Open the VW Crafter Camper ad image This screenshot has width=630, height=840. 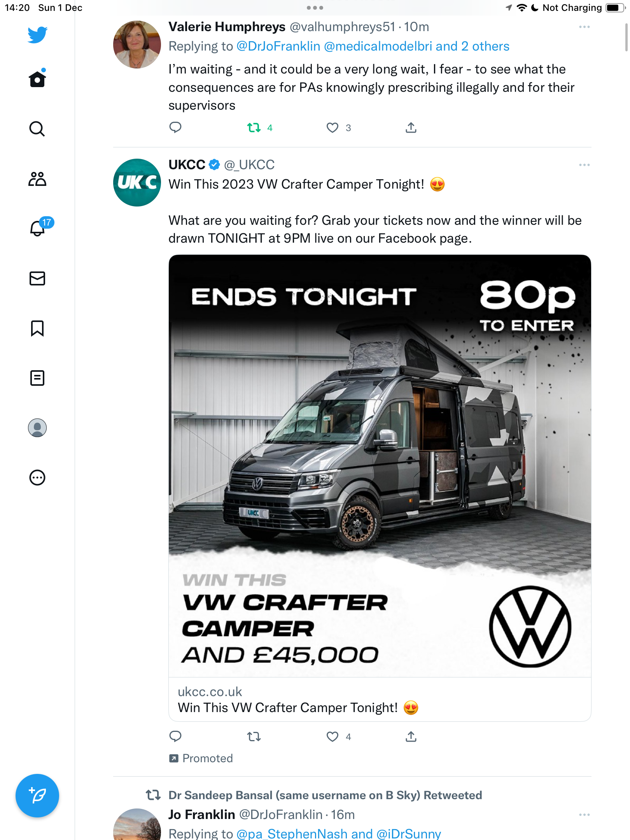(380, 466)
